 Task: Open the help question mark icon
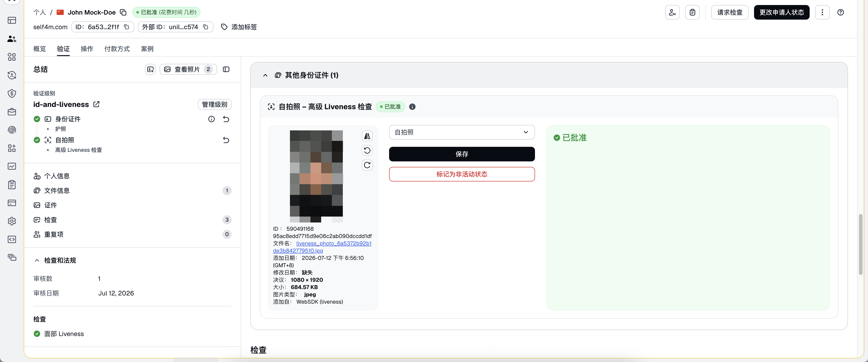840,13
